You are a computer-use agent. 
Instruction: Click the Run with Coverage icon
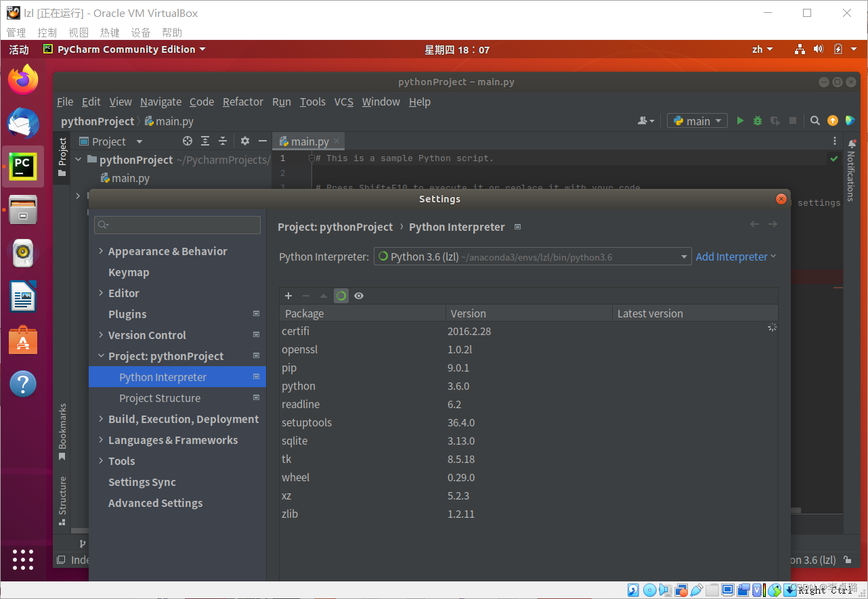pyautogui.click(x=775, y=120)
